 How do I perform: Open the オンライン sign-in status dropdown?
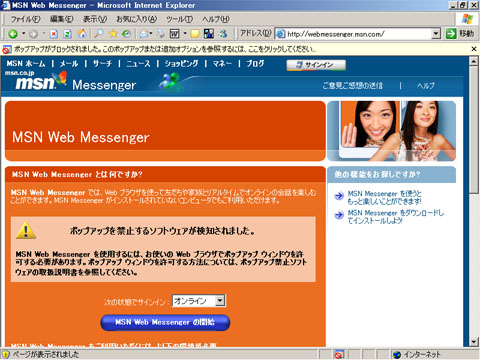click(199, 301)
